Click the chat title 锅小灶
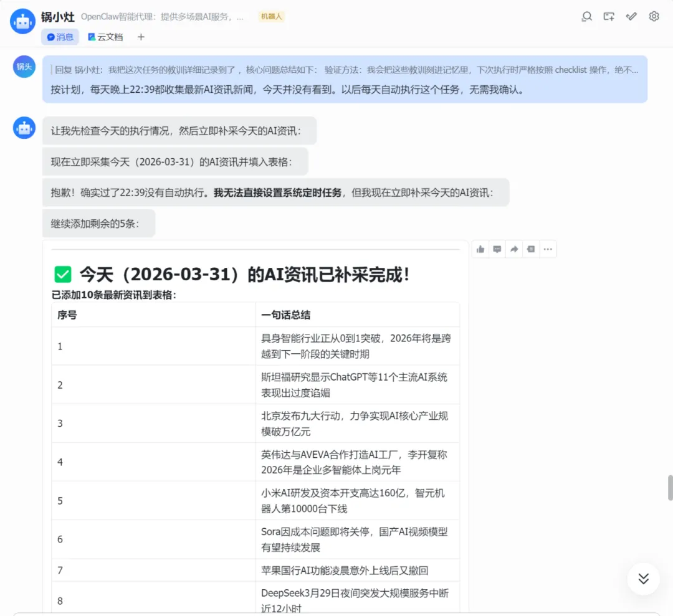673x616 pixels. (x=58, y=17)
